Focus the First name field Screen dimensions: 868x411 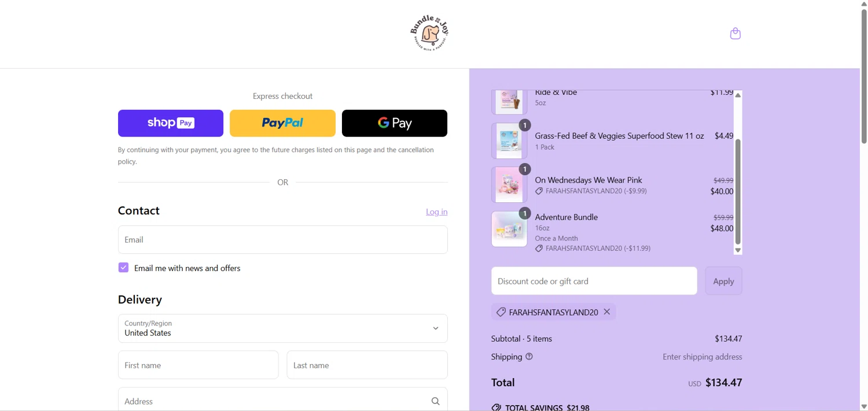[x=198, y=365]
